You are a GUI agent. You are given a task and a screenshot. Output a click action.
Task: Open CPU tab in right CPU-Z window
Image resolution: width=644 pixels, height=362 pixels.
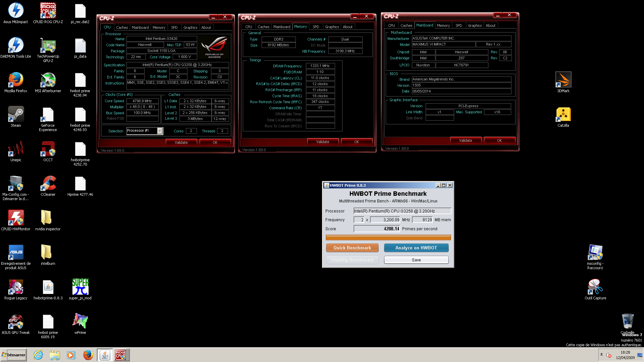[x=392, y=25]
